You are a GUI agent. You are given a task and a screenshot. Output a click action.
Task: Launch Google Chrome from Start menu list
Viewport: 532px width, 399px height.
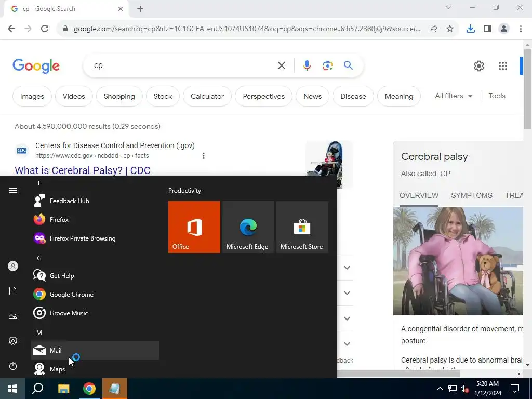95,294
